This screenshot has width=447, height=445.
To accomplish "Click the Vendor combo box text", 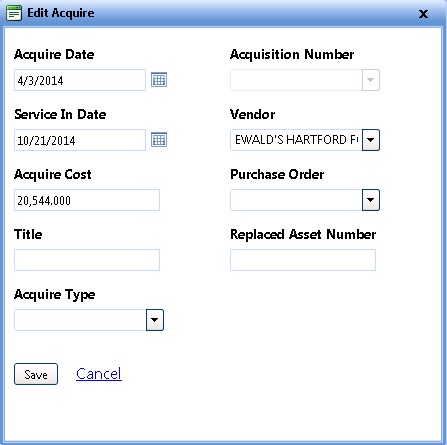I will coord(296,140).
